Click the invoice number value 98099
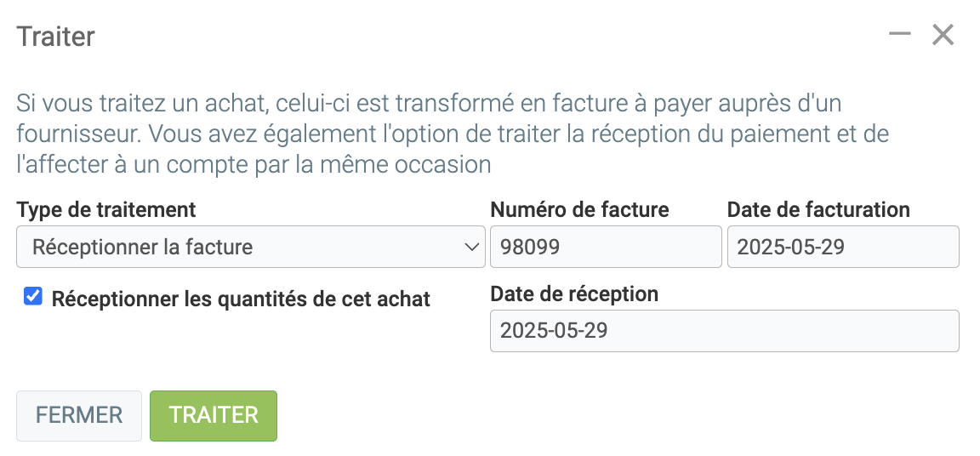 525,248
